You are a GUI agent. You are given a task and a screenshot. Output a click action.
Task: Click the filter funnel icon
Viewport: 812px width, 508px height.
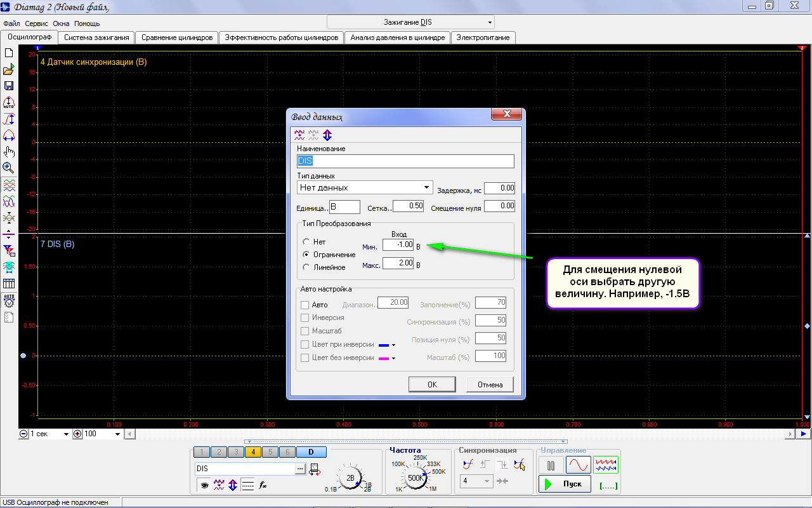click(x=9, y=251)
